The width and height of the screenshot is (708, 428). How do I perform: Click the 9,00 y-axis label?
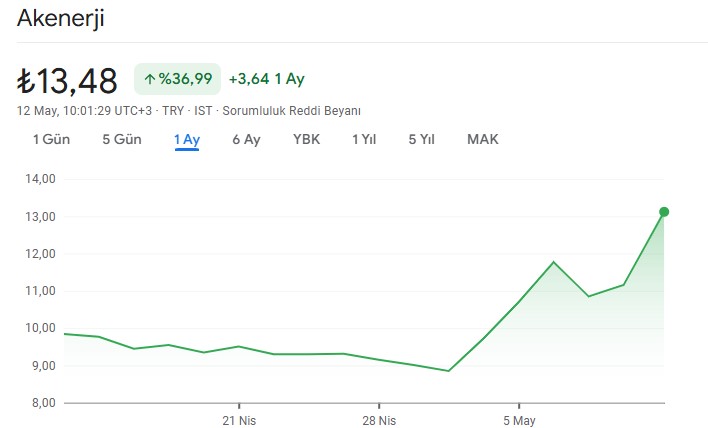tap(43, 366)
